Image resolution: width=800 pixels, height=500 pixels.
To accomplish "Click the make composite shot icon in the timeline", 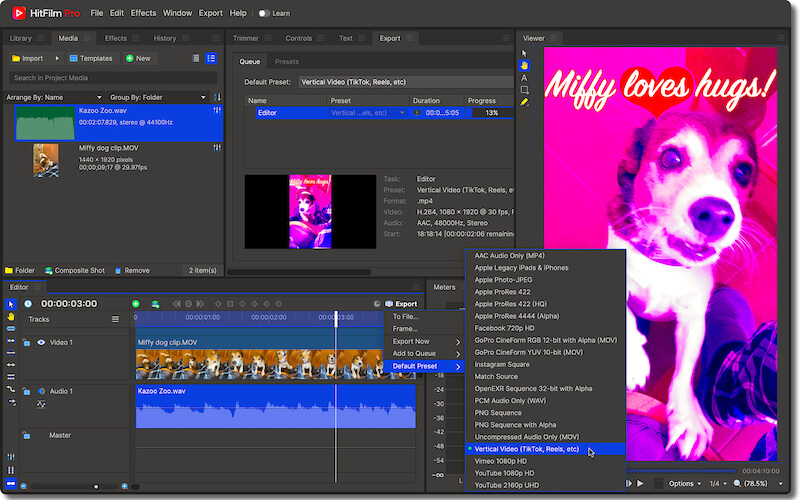I will tap(155, 304).
